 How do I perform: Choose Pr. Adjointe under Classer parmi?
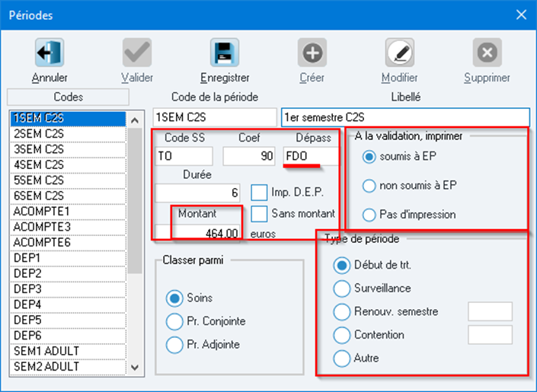pos(174,345)
